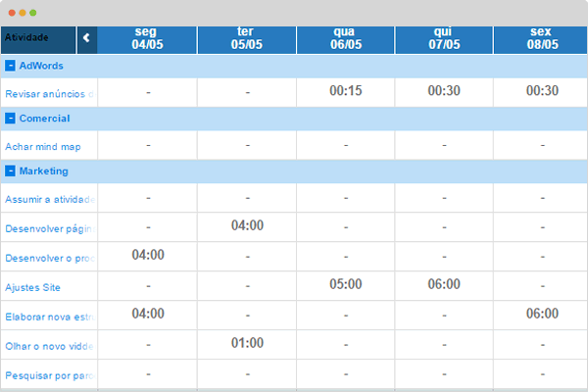Click 01:00 cell for Olhar o novo vídeo

click(247, 344)
